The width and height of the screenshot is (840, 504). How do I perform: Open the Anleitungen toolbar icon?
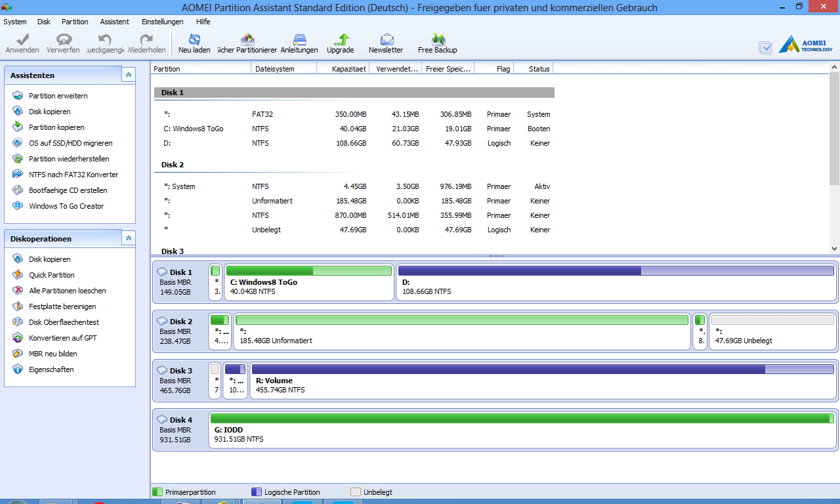[x=299, y=44]
